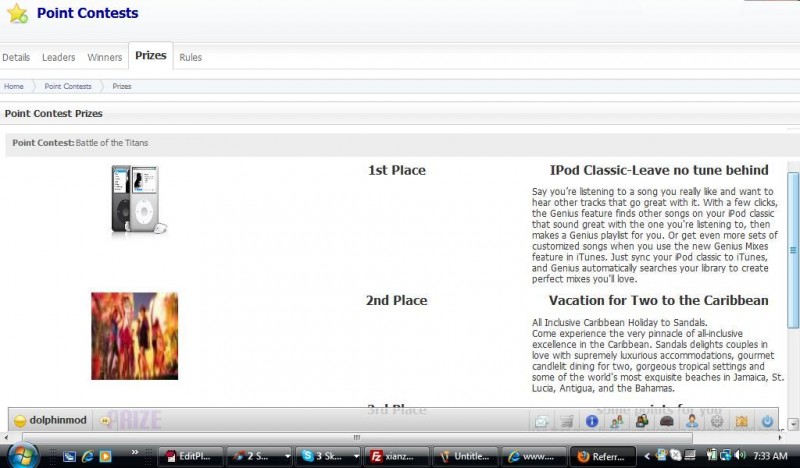Click the 'Battle of the Titans' contest name
The width and height of the screenshot is (800, 468).
click(112, 143)
